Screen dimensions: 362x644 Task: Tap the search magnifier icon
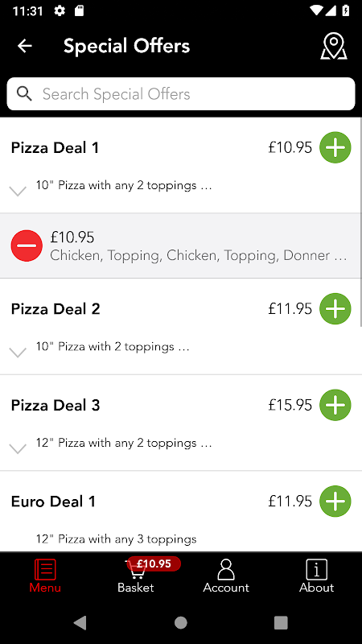24,94
